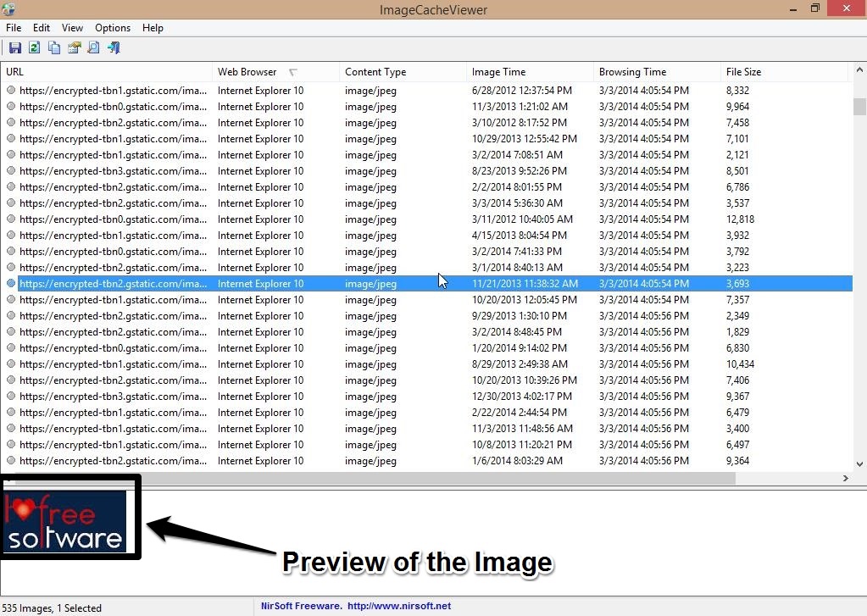Click the Exit door toolbar icon

pyautogui.click(x=114, y=48)
